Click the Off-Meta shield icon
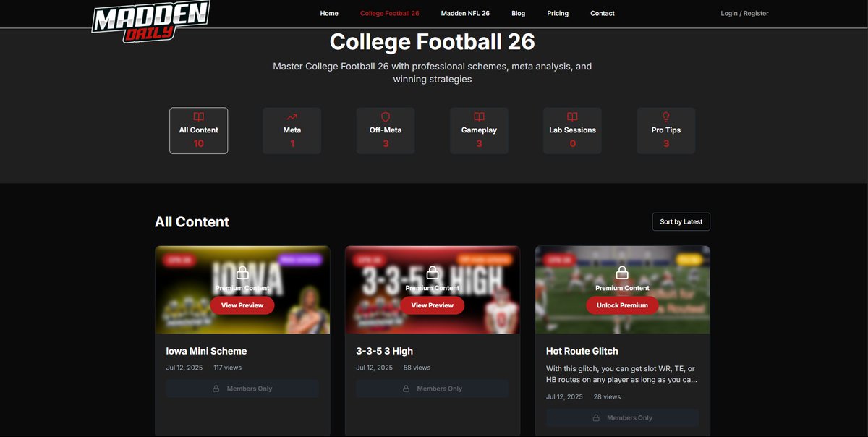868x437 pixels. coord(386,116)
